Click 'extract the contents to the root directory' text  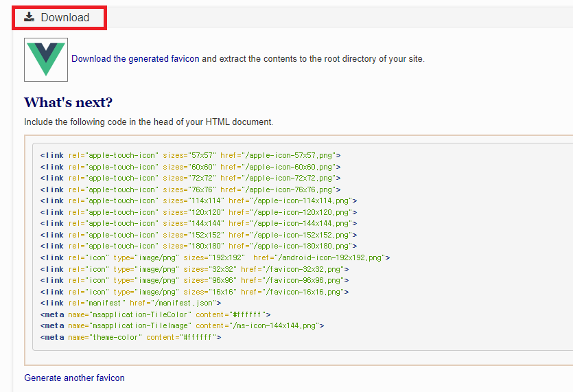297,59
